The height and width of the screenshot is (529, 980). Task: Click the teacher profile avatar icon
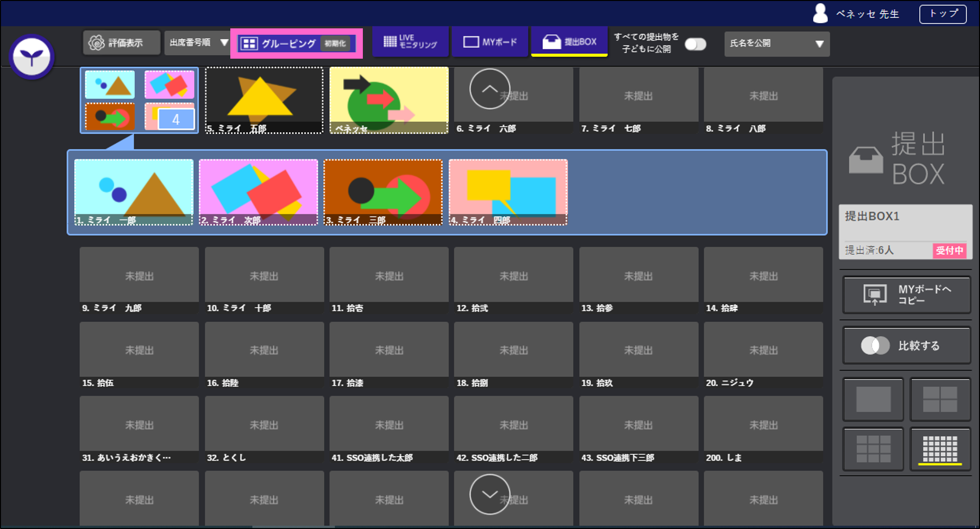820,13
